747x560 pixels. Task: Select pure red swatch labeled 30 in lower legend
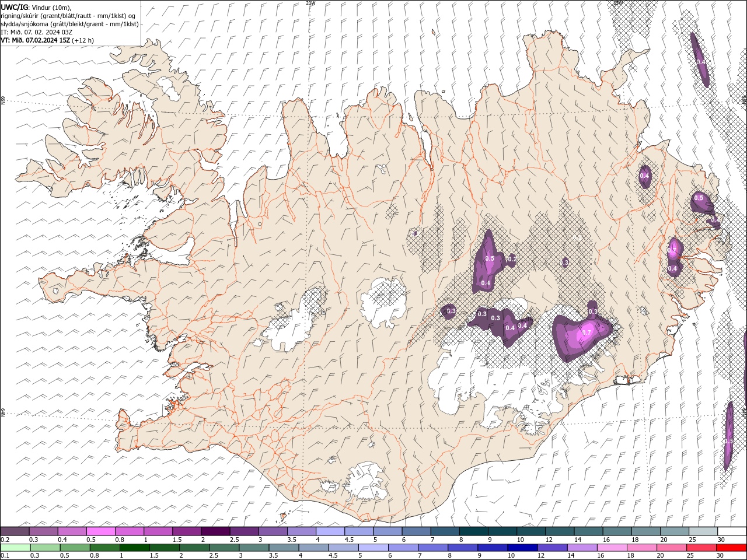(x=731, y=548)
